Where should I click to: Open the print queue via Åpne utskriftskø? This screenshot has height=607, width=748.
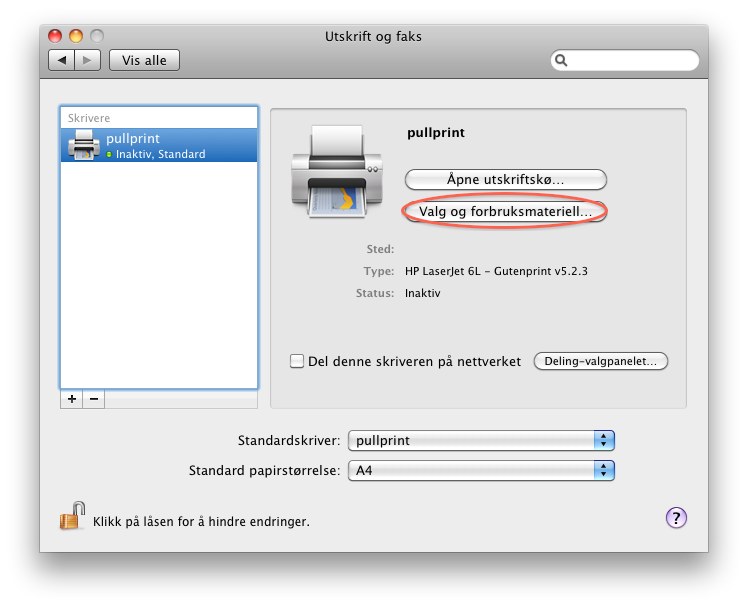(x=505, y=180)
